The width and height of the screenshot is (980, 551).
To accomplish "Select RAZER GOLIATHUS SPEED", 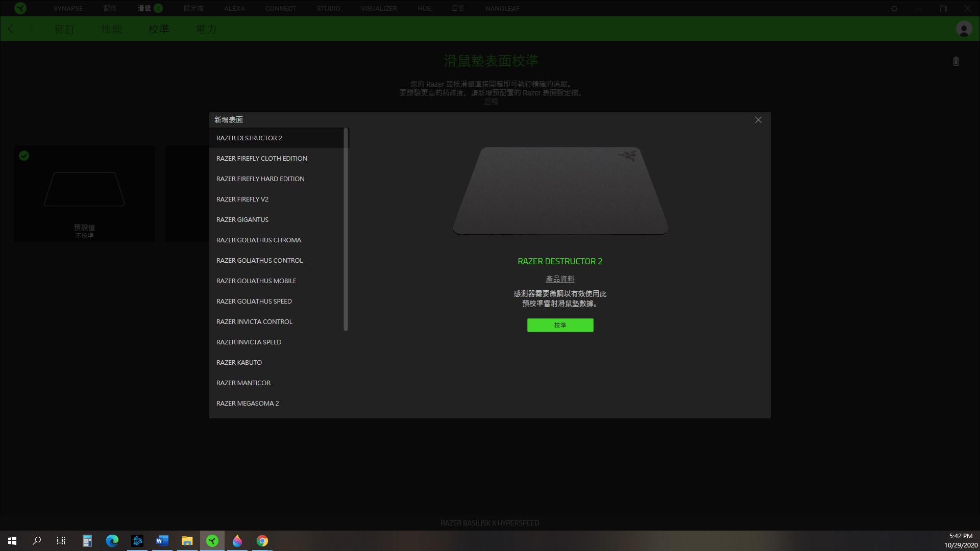I will click(x=277, y=301).
